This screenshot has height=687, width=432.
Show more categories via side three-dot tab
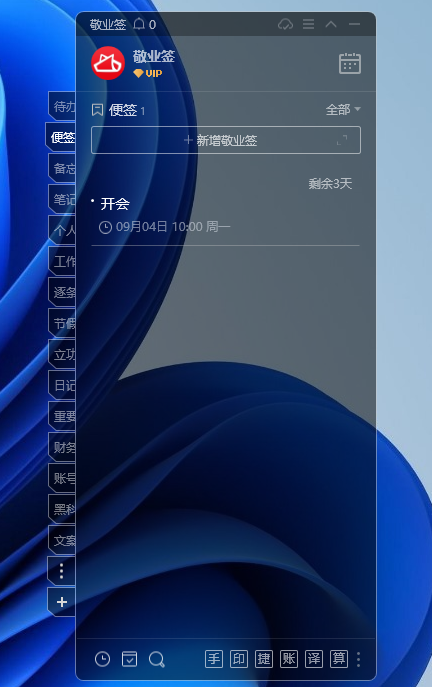pyautogui.click(x=62, y=571)
